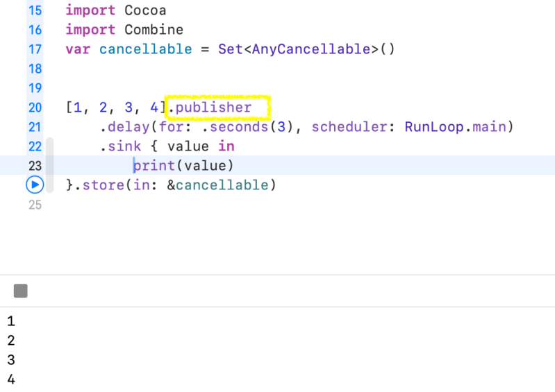Click the delay method call
The height and width of the screenshot is (392, 555).
(x=124, y=127)
